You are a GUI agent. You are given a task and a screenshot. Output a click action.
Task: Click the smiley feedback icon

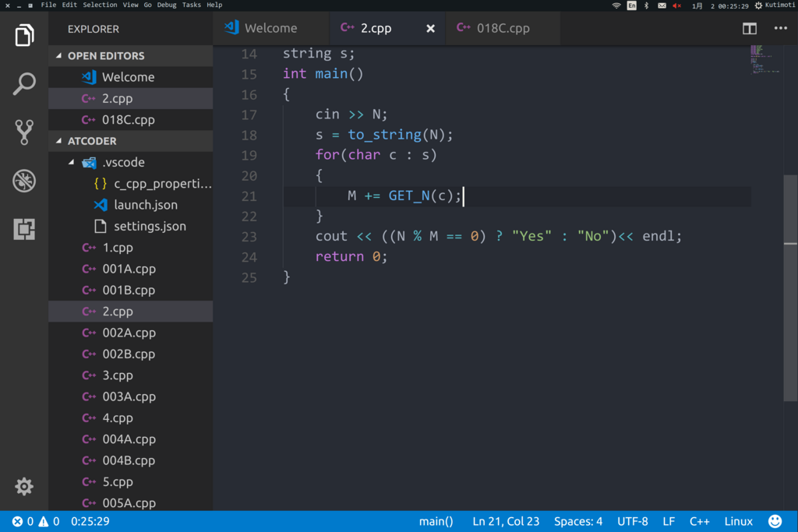775,521
